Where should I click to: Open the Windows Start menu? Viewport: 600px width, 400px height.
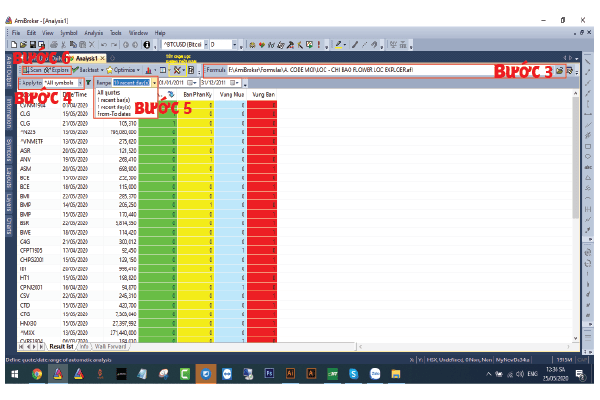[15, 374]
